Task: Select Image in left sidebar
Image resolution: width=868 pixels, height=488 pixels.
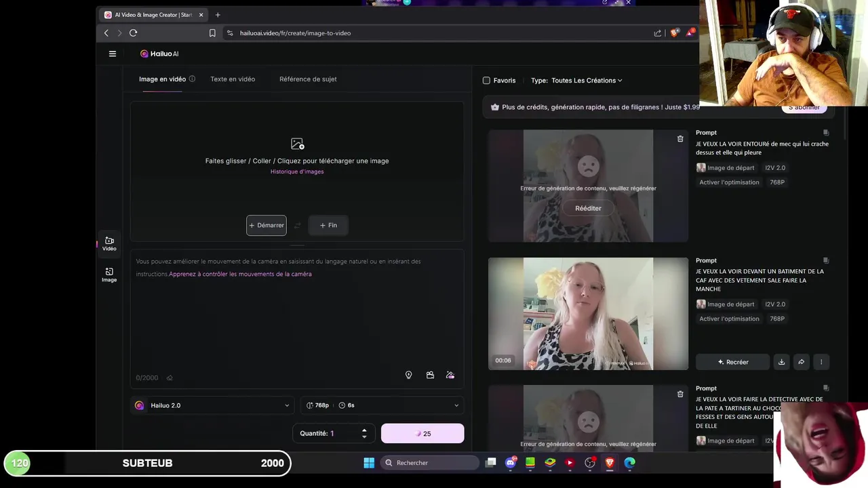Action: coord(109,274)
